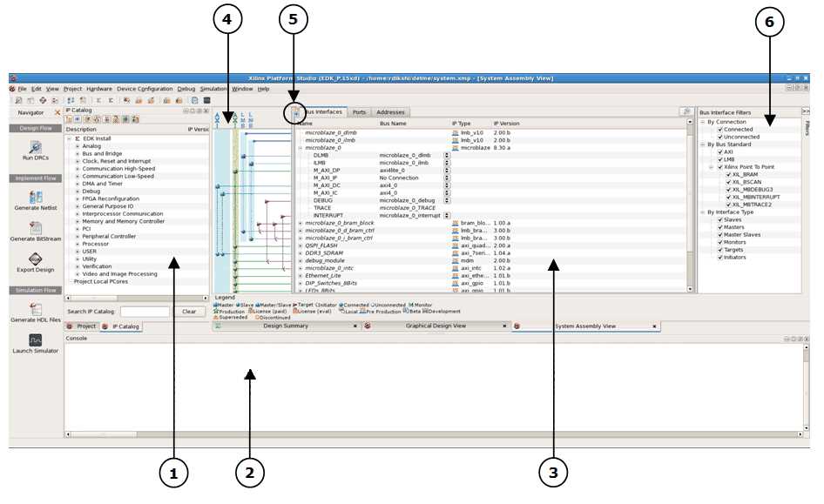This screenshot has height=504, width=824.
Task: Click the Design Flow section header
Action: coord(35,128)
